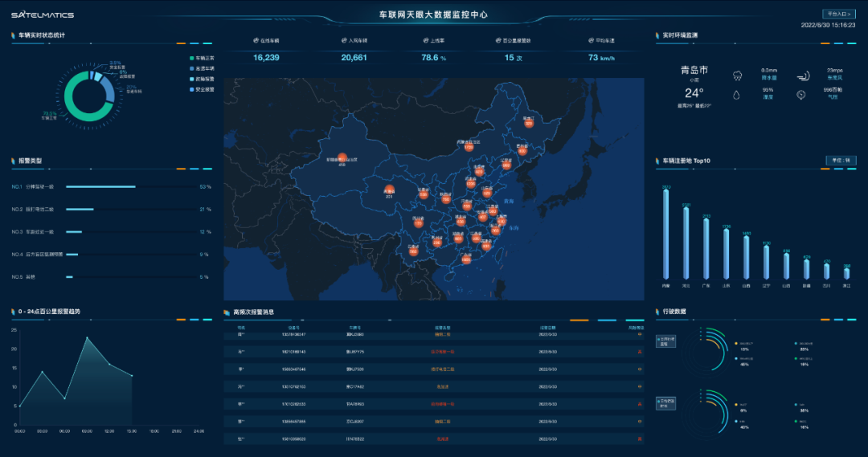868x457 pixels.
Task: Click the 河北 bar in the Top10 chart
Action: point(686,243)
